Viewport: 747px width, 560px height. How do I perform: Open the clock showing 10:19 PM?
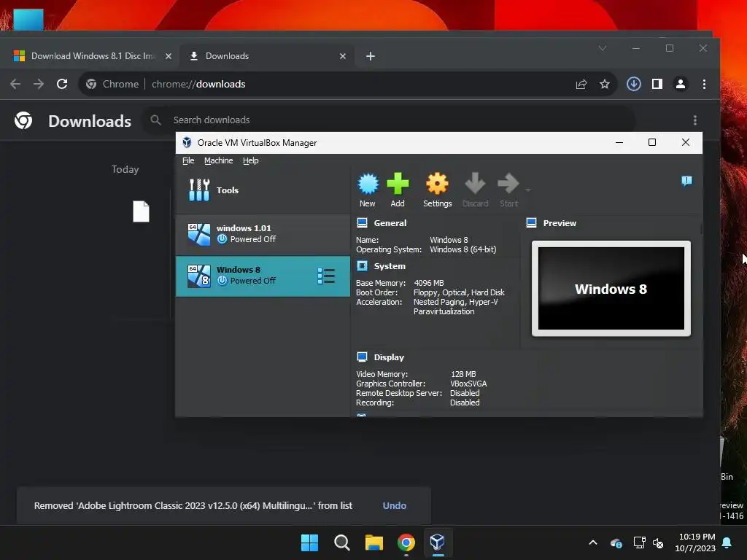695,542
